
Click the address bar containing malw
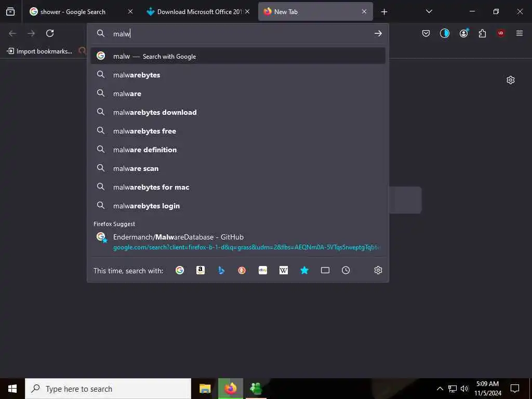(237, 33)
